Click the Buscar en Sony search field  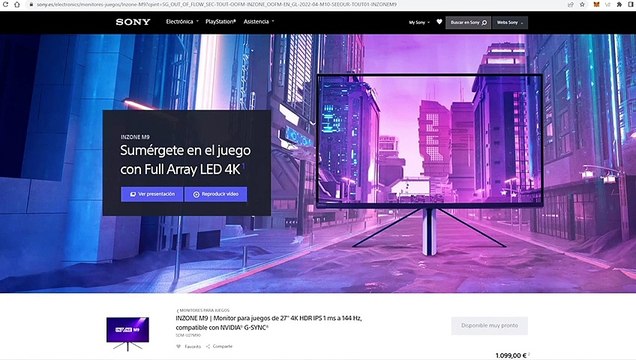[468, 23]
